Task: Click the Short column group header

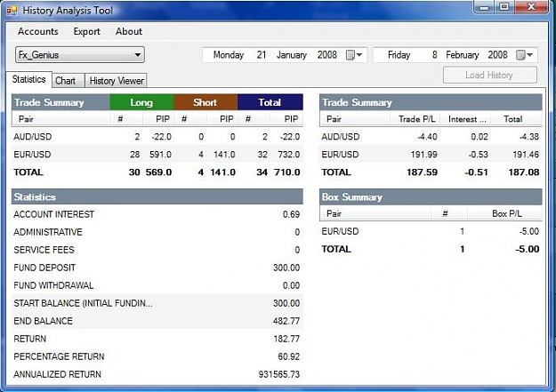Action: click(x=205, y=102)
